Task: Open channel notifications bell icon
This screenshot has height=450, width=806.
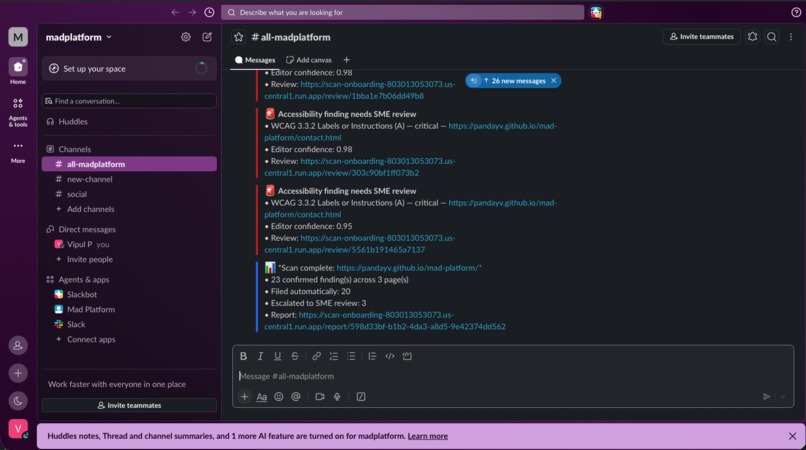Action: tap(753, 37)
